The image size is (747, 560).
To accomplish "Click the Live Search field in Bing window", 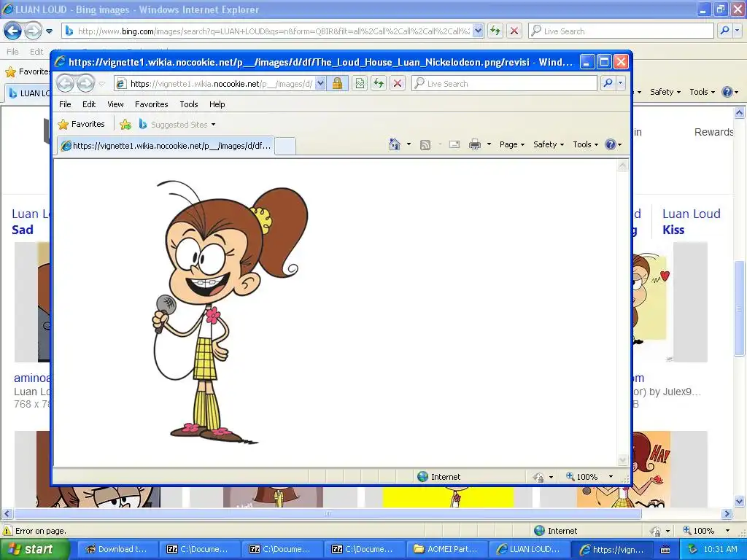I will (621, 31).
